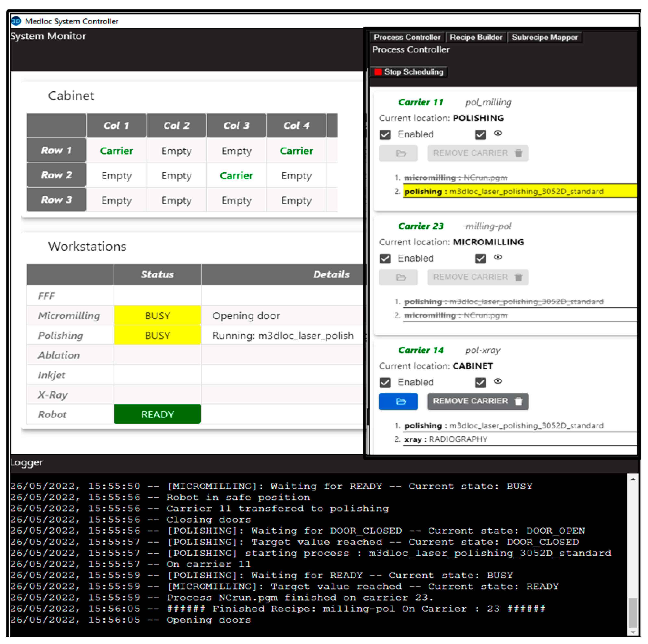Click the eye icon for Carrier 14
The width and height of the screenshot is (648, 644).
click(x=498, y=381)
